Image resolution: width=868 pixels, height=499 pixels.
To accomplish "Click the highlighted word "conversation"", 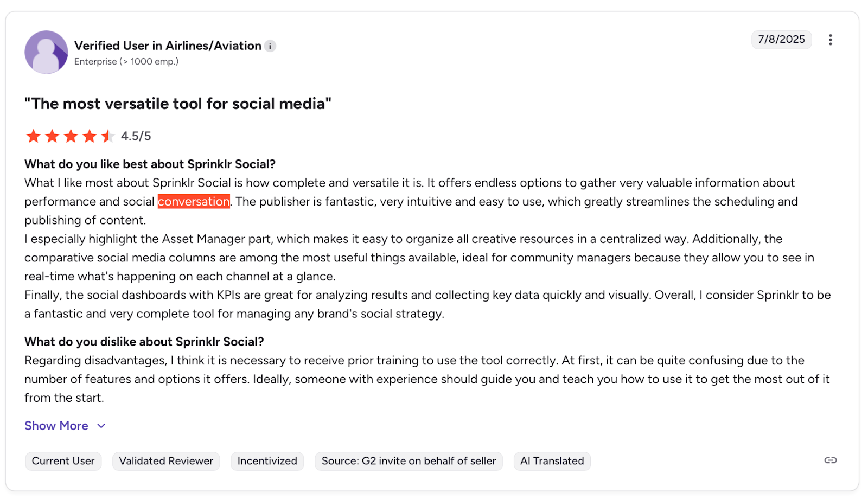I will 194,202.
